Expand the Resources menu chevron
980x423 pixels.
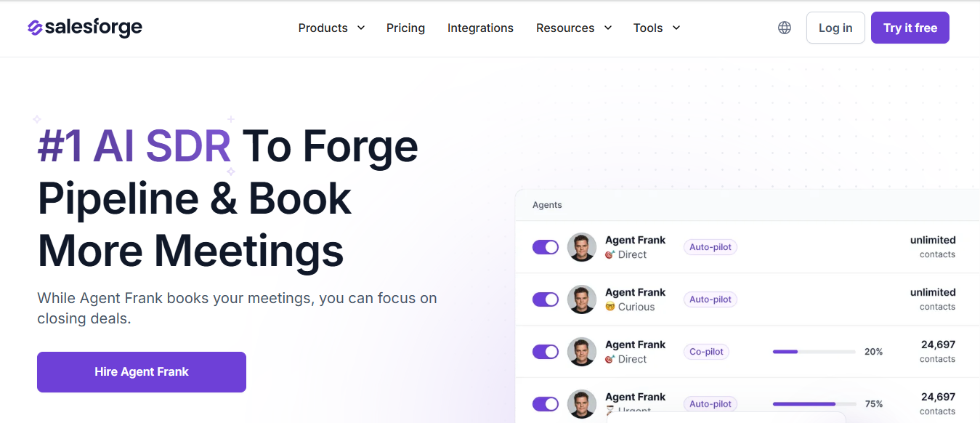click(608, 28)
